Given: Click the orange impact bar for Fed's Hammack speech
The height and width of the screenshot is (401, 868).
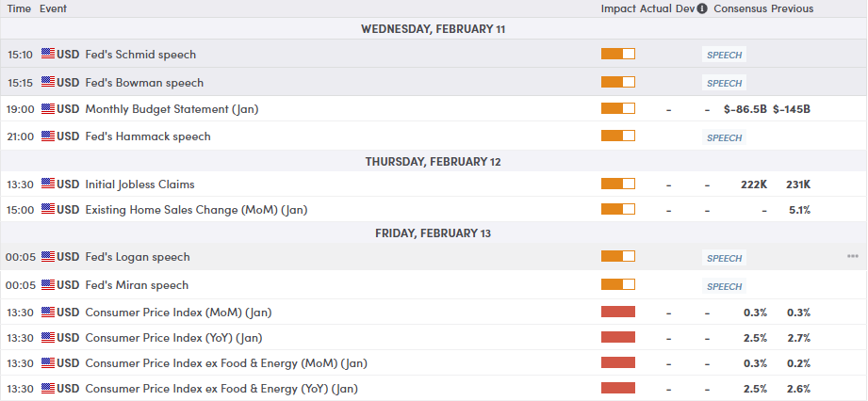Looking at the screenshot, I should pos(618,136).
